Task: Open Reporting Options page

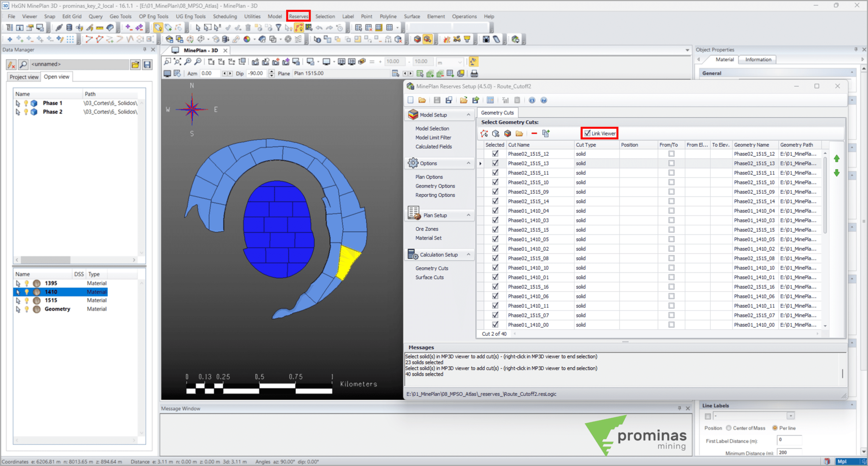Action: (435, 195)
